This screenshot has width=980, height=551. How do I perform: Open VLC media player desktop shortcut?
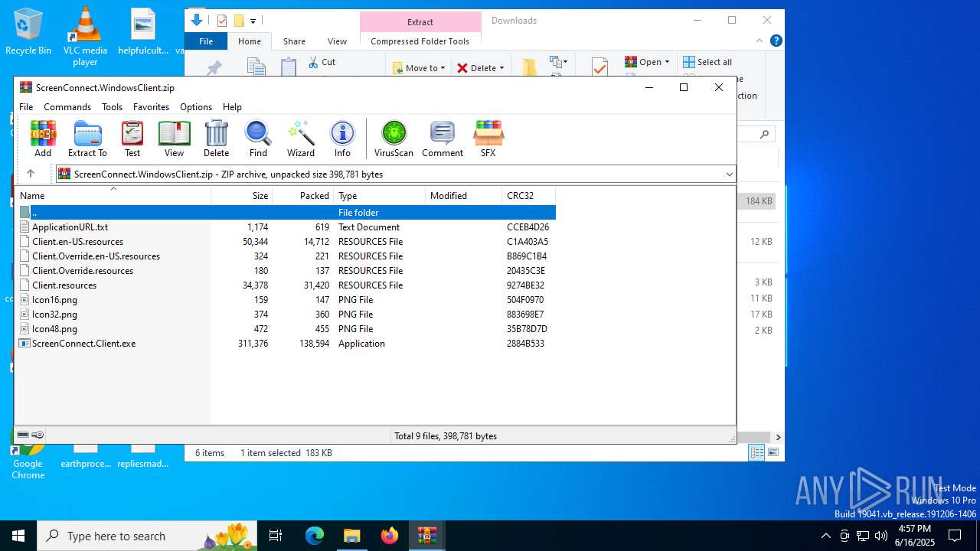tap(85, 36)
